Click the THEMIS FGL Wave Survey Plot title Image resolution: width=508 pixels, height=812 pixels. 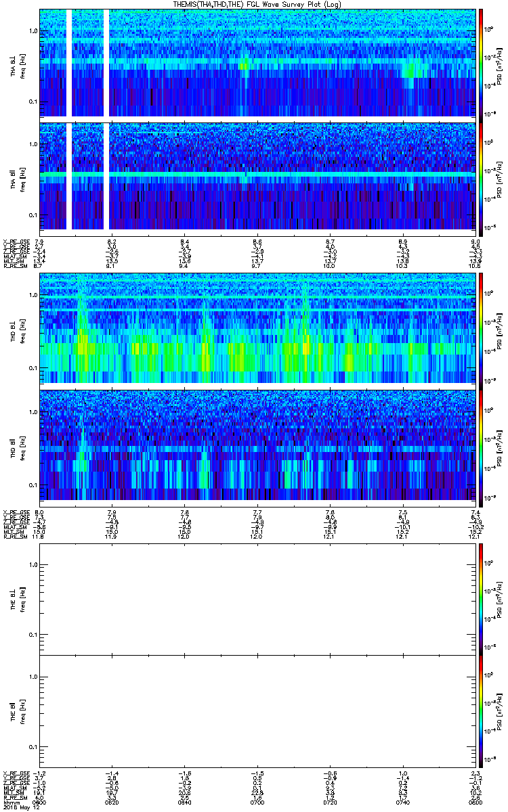[257, 5]
